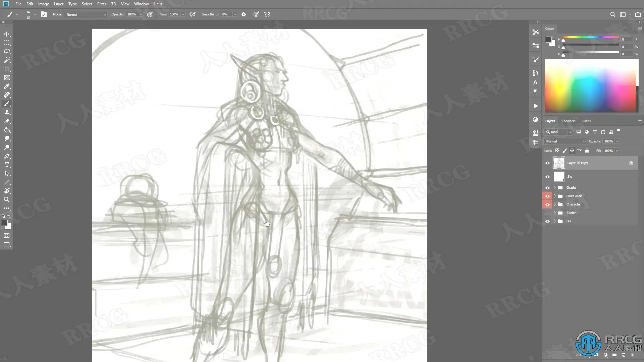Select the Clone Stamp tool
Image resolution: width=644 pixels, height=362 pixels.
click(x=7, y=113)
